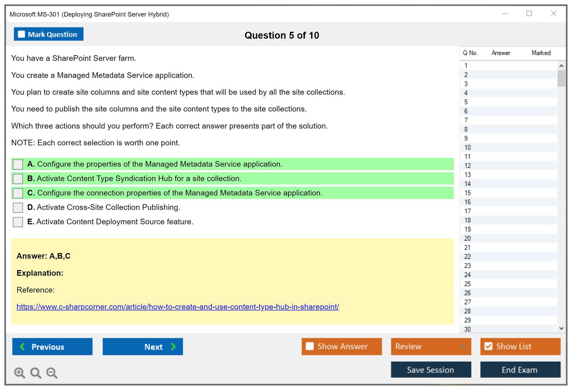Image resolution: width=574 pixels, height=392 pixels.
Task: Toggle the Mark Question checkbox
Action: tap(21, 34)
